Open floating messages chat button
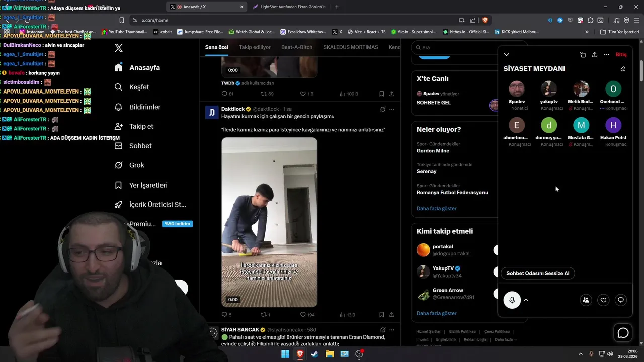The height and width of the screenshot is (362, 644). click(x=623, y=333)
